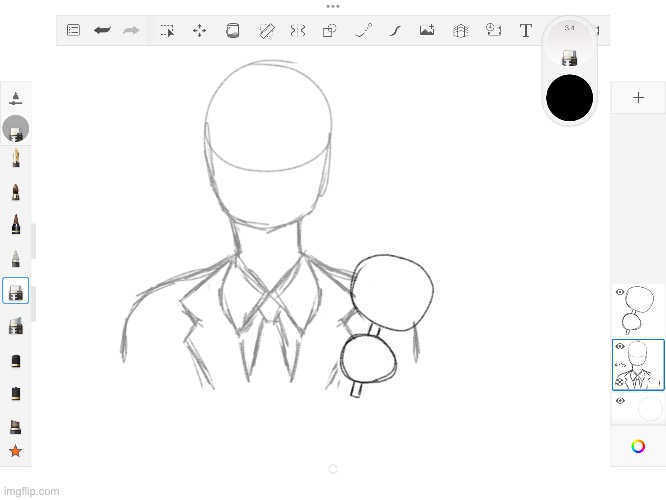The width and height of the screenshot is (666, 500).
Task: Turn on Predictive Stroke
Action: click(363, 31)
